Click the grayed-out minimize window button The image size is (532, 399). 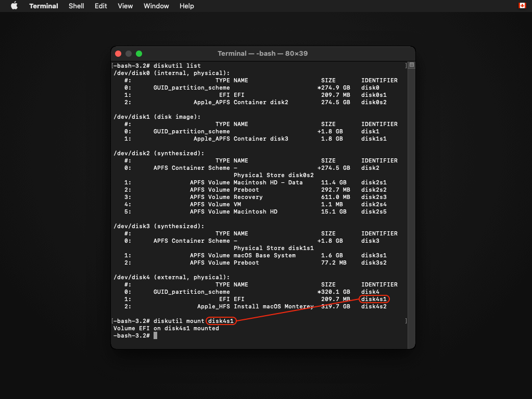(x=129, y=54)
